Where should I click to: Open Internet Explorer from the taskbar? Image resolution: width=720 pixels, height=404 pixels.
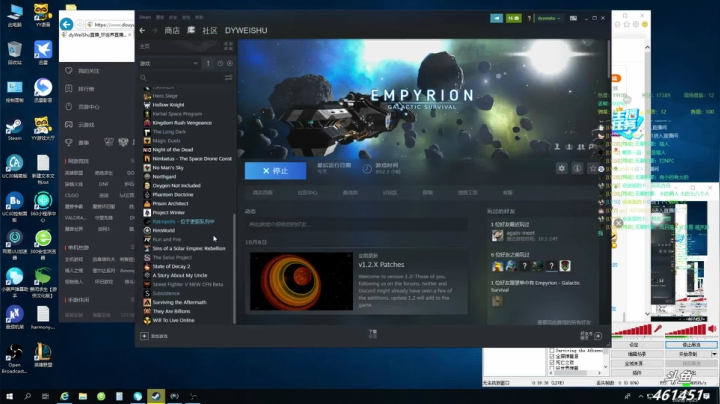click(64, 396)
